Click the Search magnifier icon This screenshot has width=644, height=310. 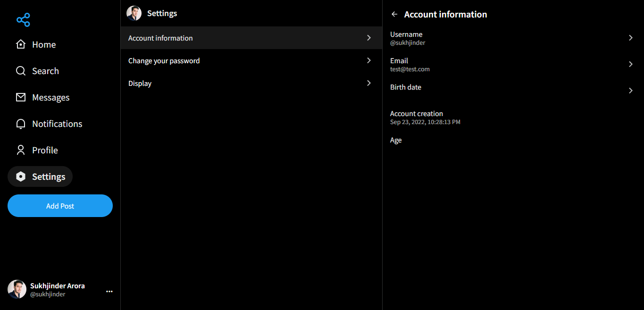(21, 71)
